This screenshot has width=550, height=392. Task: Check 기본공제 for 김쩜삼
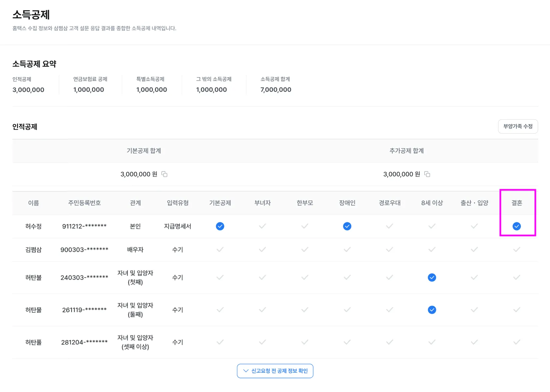(x=220, y=249)
